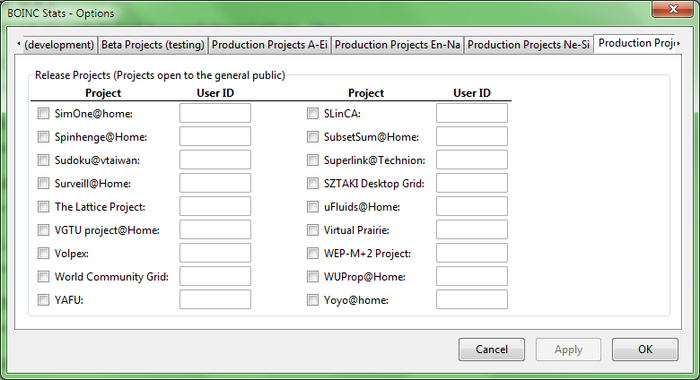
Task: Focus The Lattice Project User ID field
Action: (x=215, y=206)
